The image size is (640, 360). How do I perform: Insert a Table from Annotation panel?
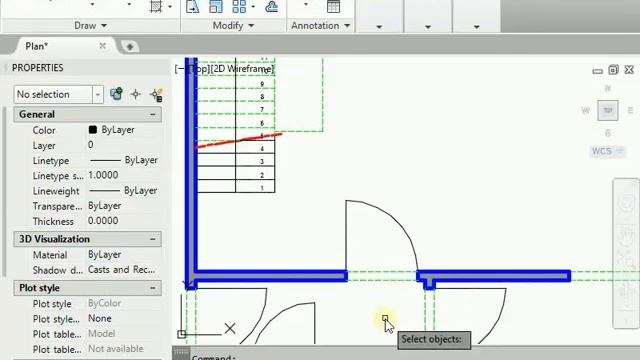point(333,7)
